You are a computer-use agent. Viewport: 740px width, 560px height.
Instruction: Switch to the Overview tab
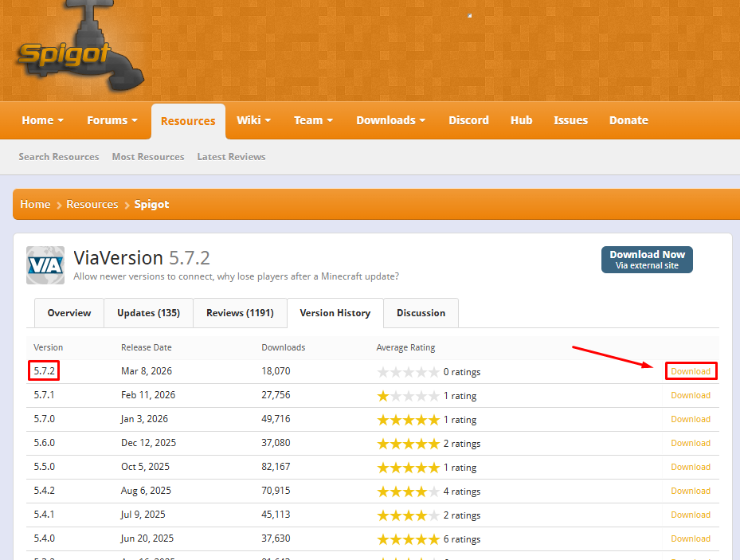[69, 313]
